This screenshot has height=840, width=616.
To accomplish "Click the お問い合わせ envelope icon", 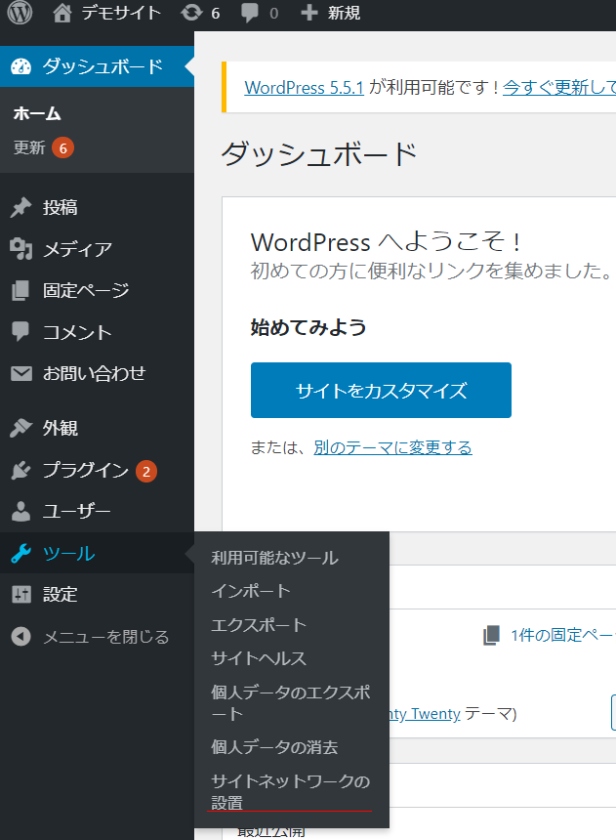I will pos(21,373).
